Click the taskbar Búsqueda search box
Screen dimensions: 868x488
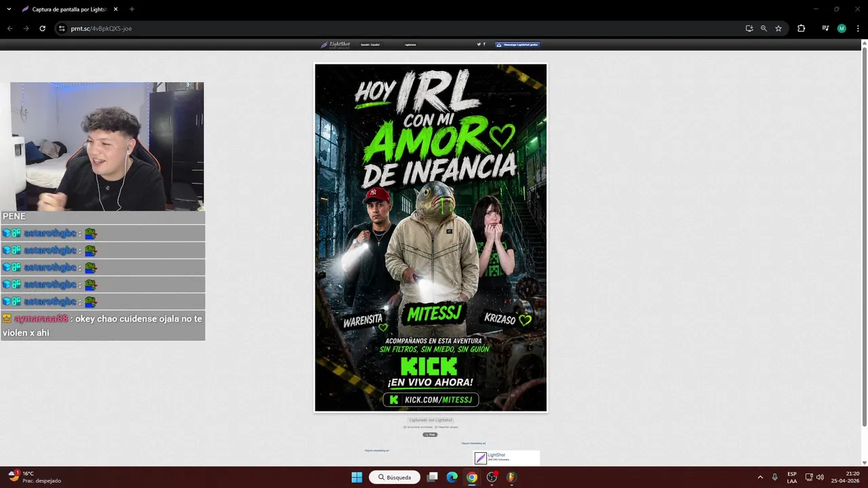point(395,477)
